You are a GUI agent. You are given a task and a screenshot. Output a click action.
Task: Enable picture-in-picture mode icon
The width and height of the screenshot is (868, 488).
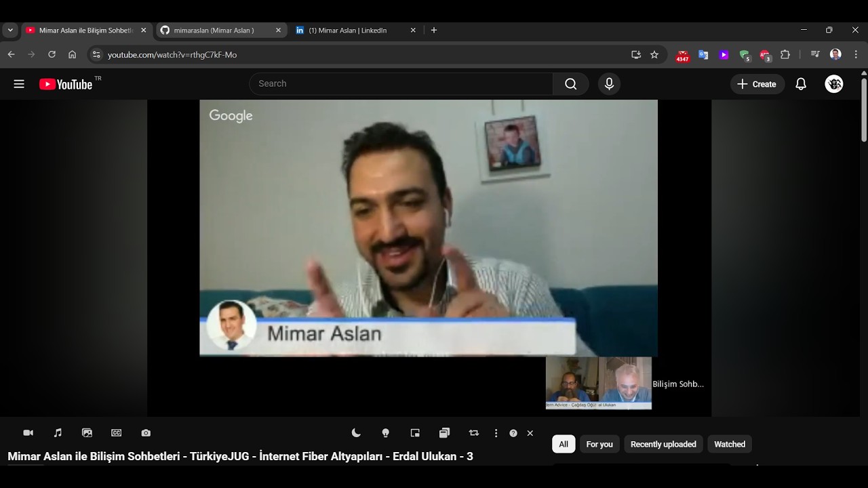pos(415,433)
